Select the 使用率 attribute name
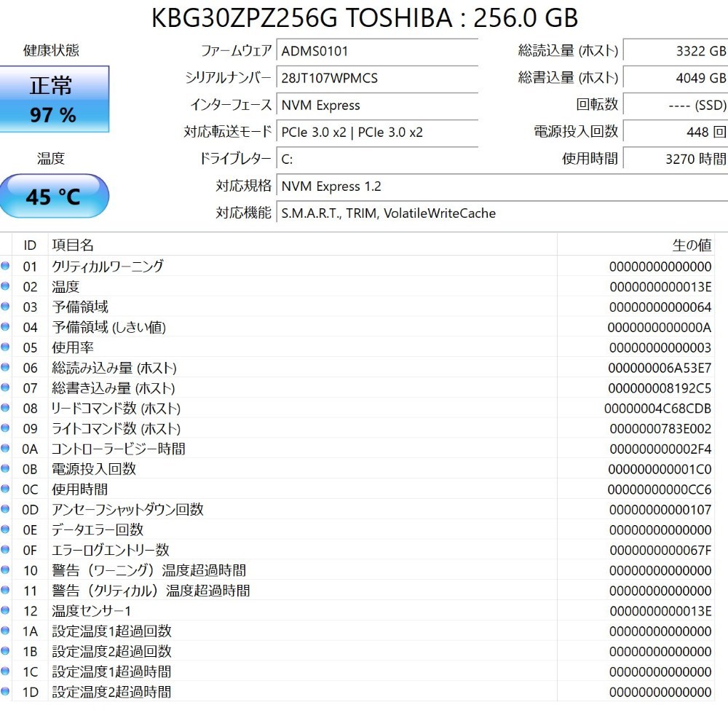728x721 pixels. [x=73, y=347]
